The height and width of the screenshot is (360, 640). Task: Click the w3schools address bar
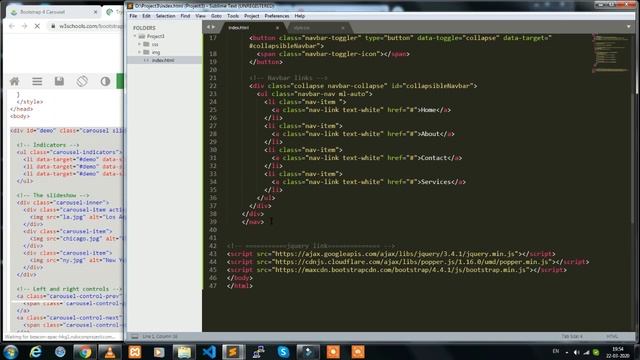85,26
